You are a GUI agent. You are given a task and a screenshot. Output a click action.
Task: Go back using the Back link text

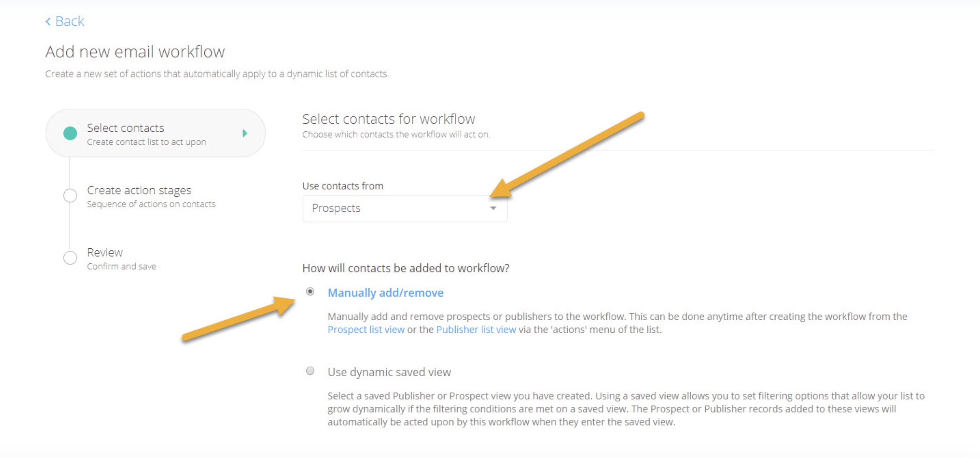[69, 21]
